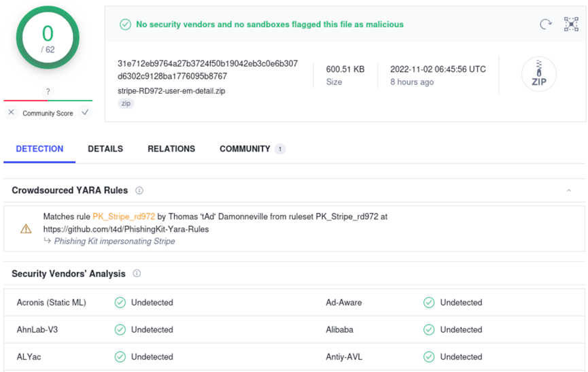Vote down with Community Score X

12,113
